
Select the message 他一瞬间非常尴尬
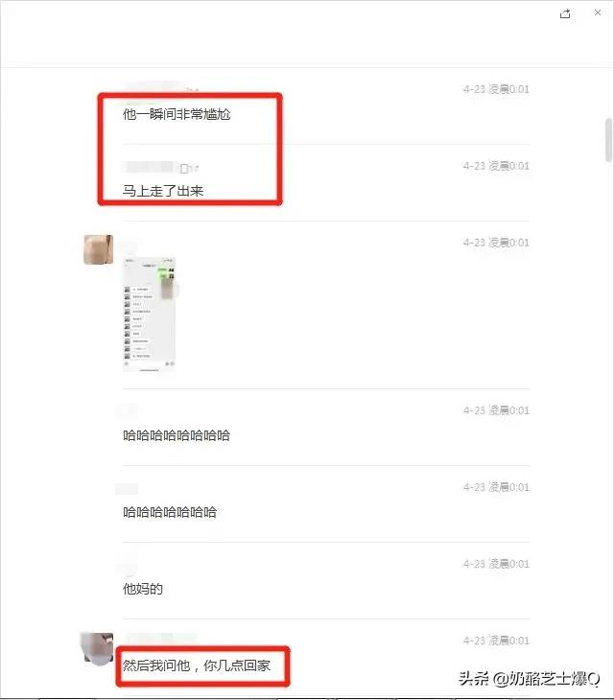coord(177,115)
